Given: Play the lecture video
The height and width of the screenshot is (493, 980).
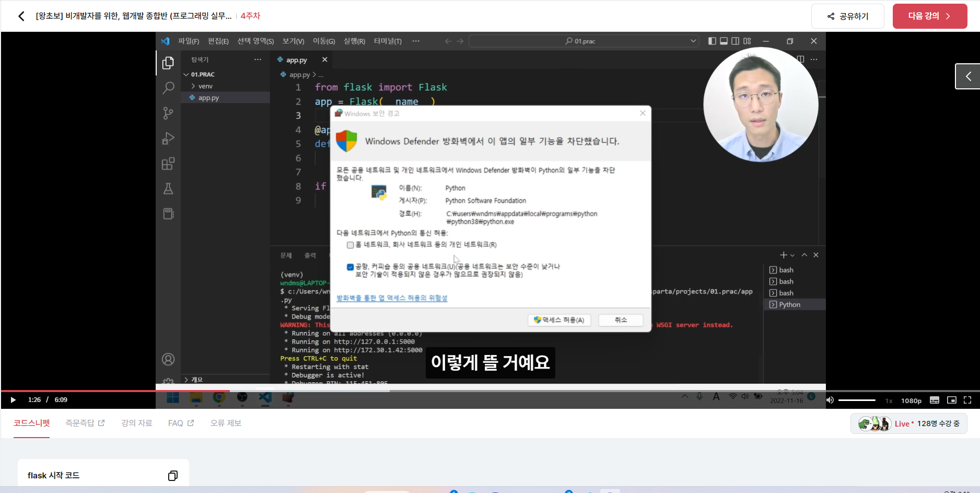Looking at the screenshot, I should (13, 400).
